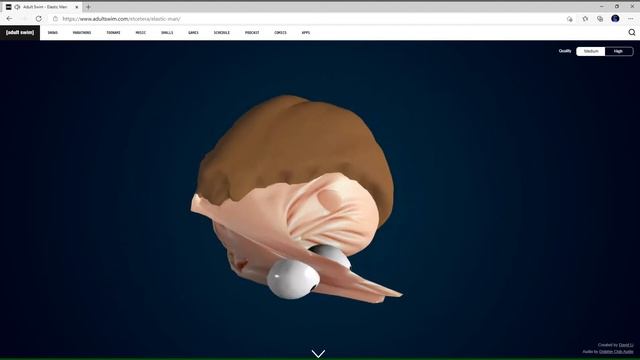Open the Marathons menu item

(x=82, y=33)
